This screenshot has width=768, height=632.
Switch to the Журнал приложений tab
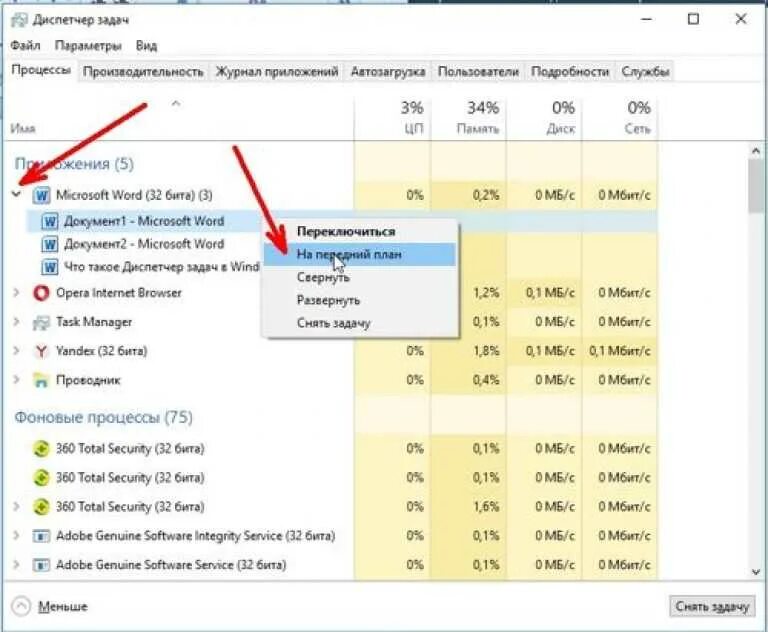point(277,72)
